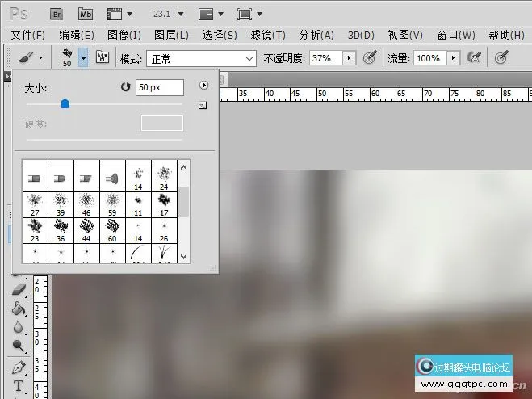Toggle the pressure-for-opacity icon
Image resolution: width=532 pixels, height=399 pixels.
click(x=371, y=57)
